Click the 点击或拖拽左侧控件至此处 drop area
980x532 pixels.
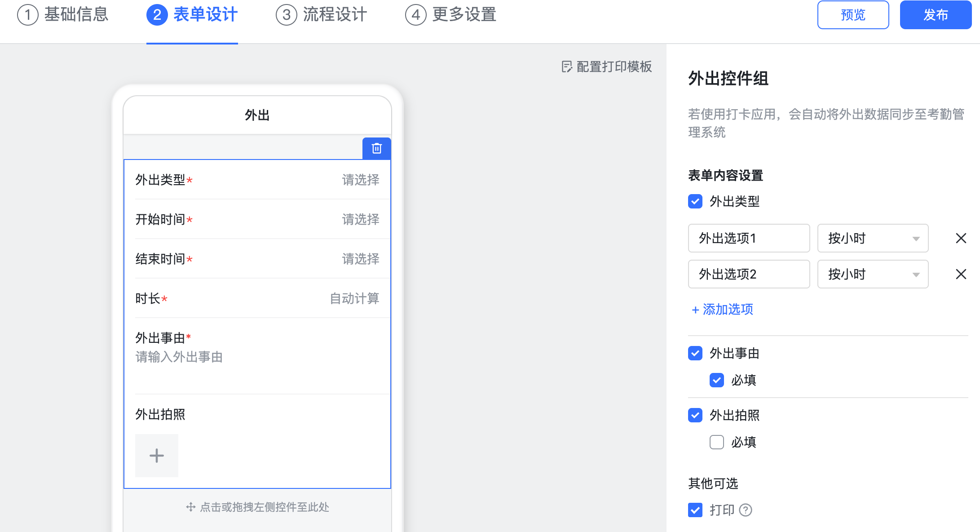(257, 507)
